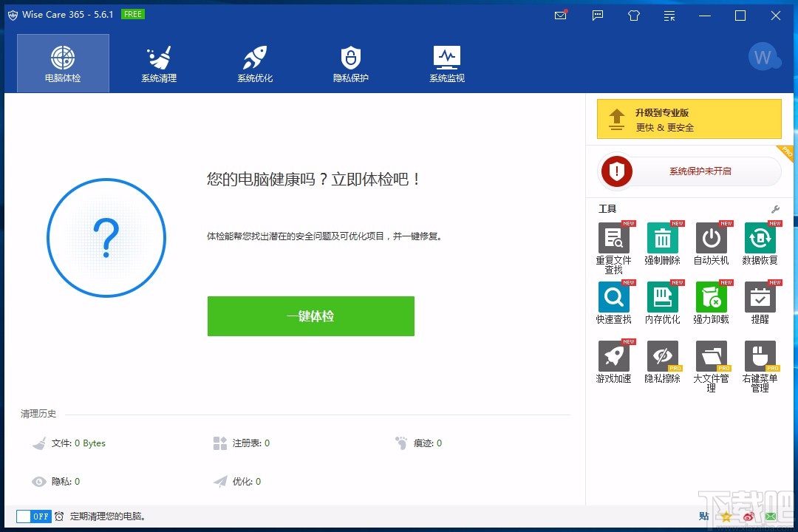This screenshot has height=532, width=798.
Task: Launch the 强制删除 force delete tool
Action: (662, 245)
